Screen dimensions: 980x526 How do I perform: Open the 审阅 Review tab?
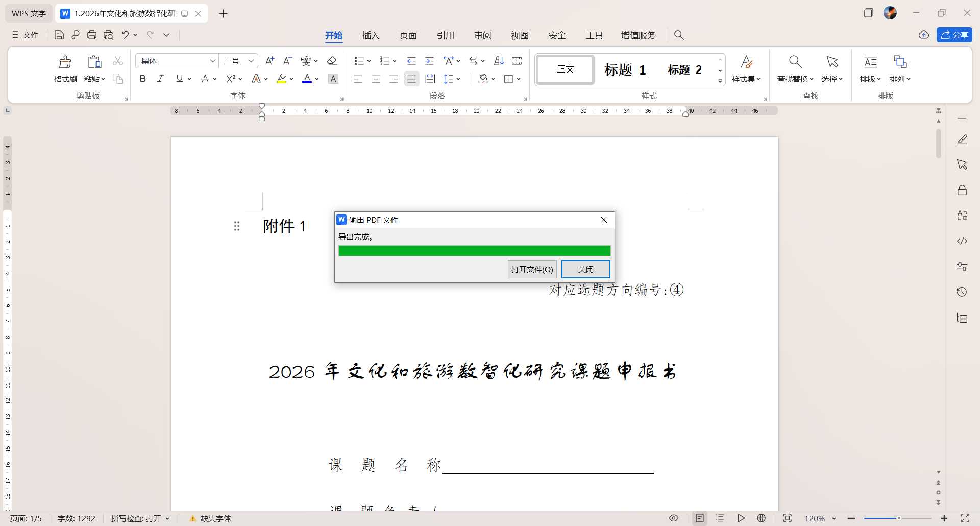(482, 35)
